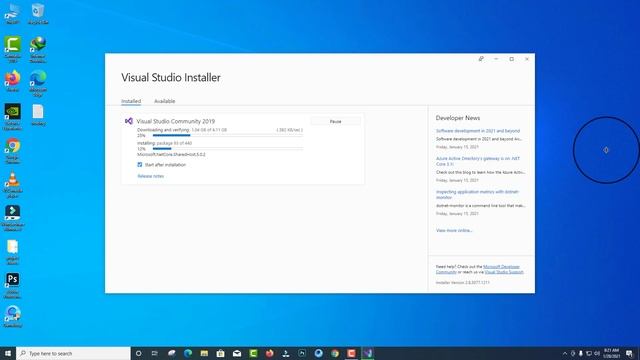Open Google Chrome desktop shortcut
This screenshot has height=360, width=640.
click(13, 151)
